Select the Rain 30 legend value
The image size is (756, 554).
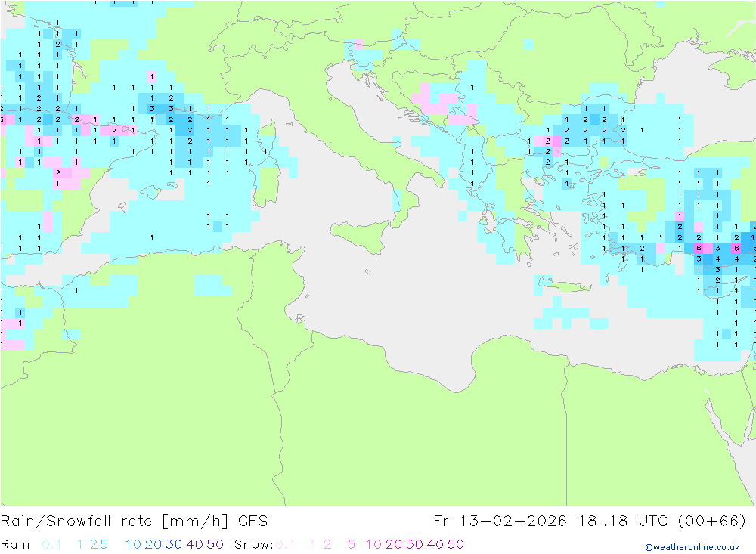174,544
